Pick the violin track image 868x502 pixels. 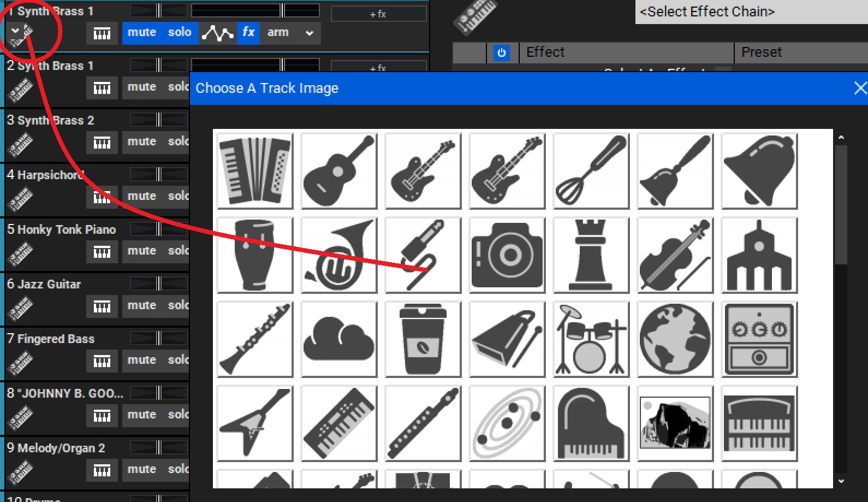click(675, 255)
